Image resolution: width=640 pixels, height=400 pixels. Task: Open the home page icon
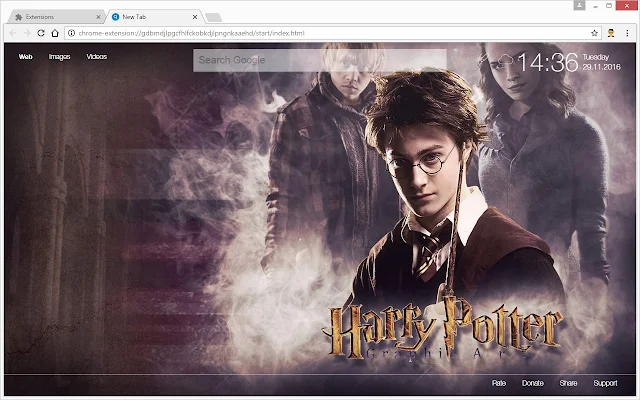pos(55,33)
